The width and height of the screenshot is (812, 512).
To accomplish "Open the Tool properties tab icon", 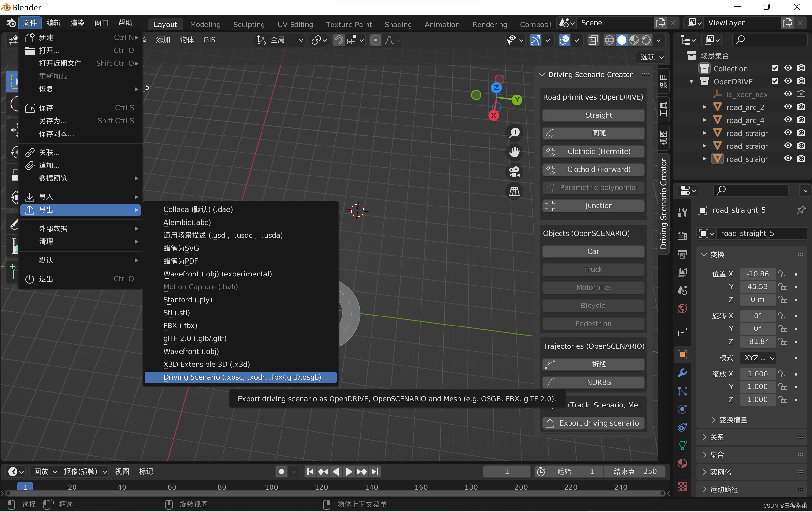I will 682,213.
